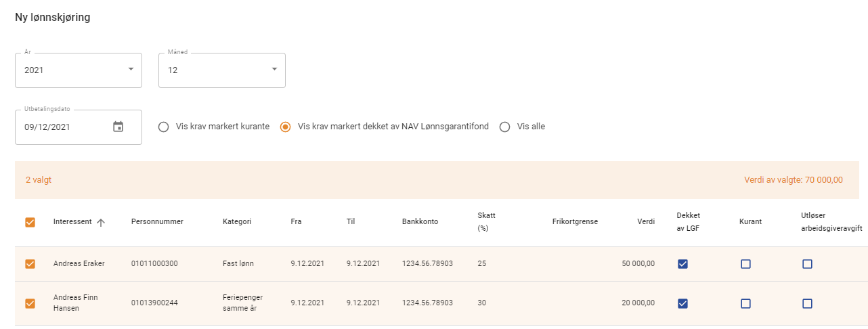The width and height of the screenshot is (868, 329).
Task: Open the calendar picker for Utbetalingsdato
Action: click(x=118, y=127)
